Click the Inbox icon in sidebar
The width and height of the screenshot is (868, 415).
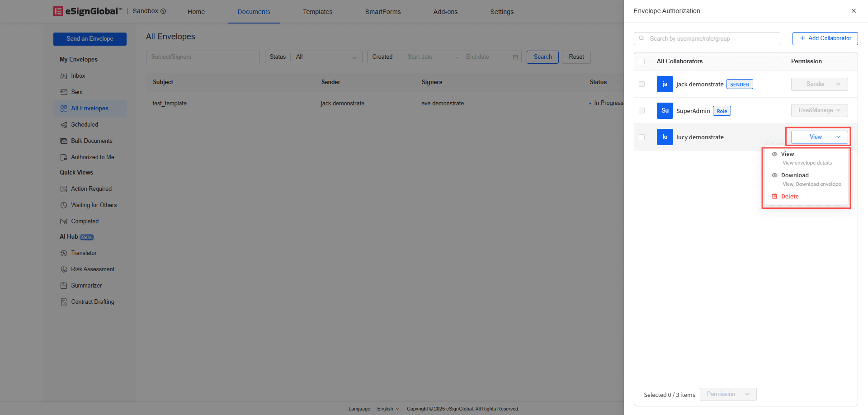coord(64,76)
